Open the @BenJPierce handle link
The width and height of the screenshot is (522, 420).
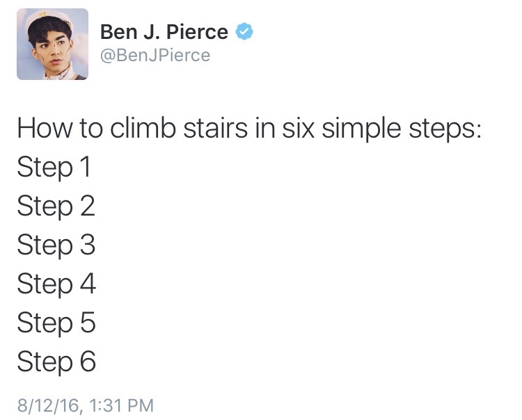pyautogui.click(x=155, y=55)
